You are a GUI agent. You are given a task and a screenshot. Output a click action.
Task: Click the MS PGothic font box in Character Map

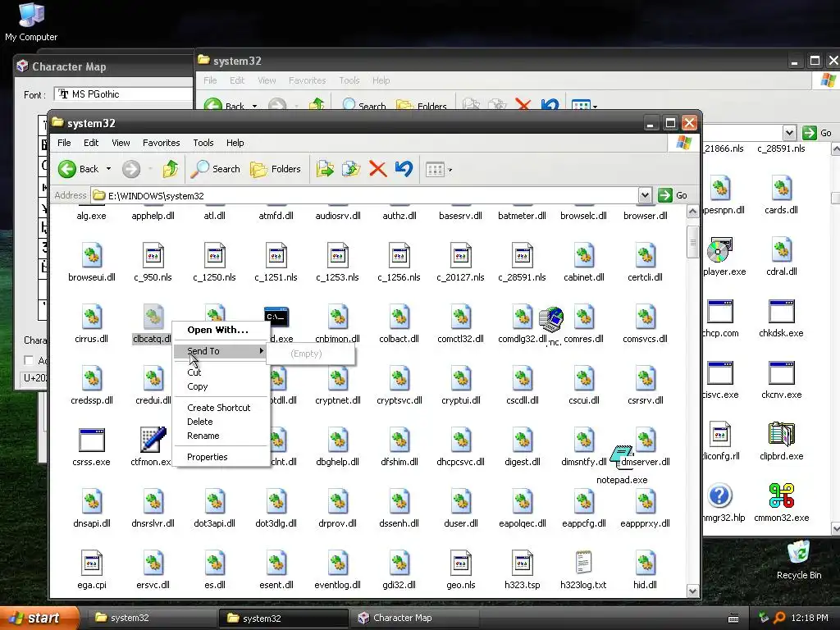(x=124, y=94)
